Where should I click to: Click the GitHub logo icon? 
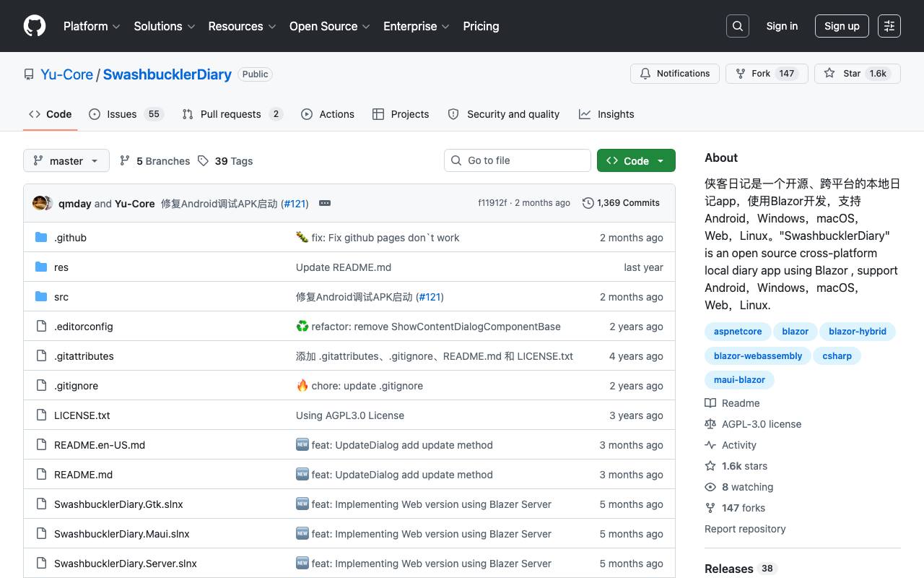tap(35, 26)
